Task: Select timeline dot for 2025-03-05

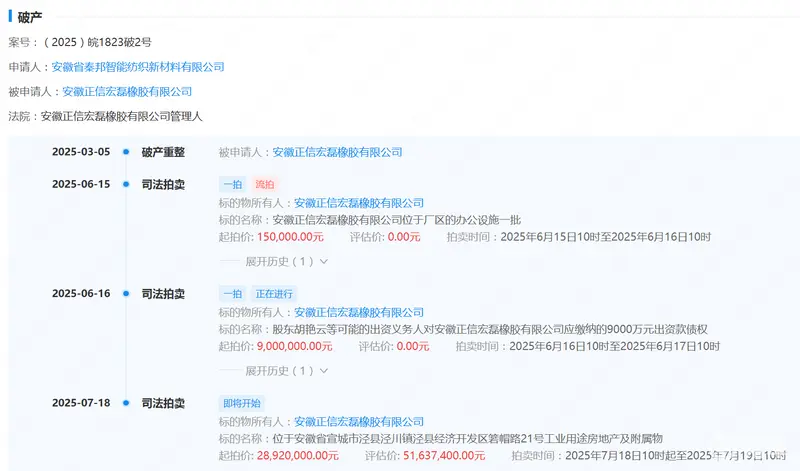Action: (126, 152)
